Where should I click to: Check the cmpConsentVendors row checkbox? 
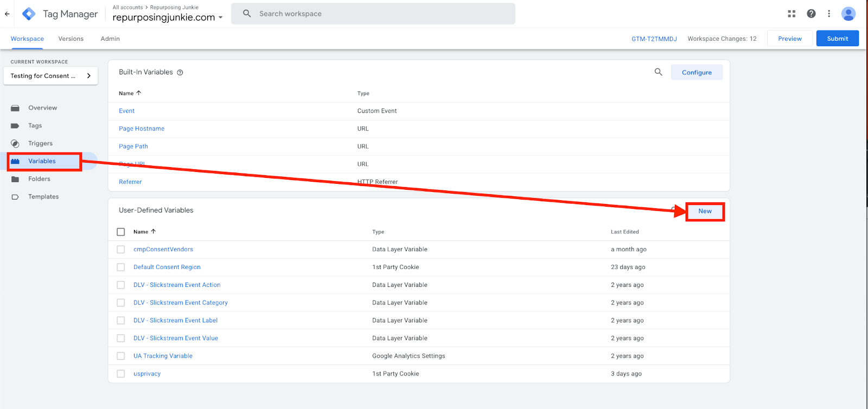click(x=121, y=250)
